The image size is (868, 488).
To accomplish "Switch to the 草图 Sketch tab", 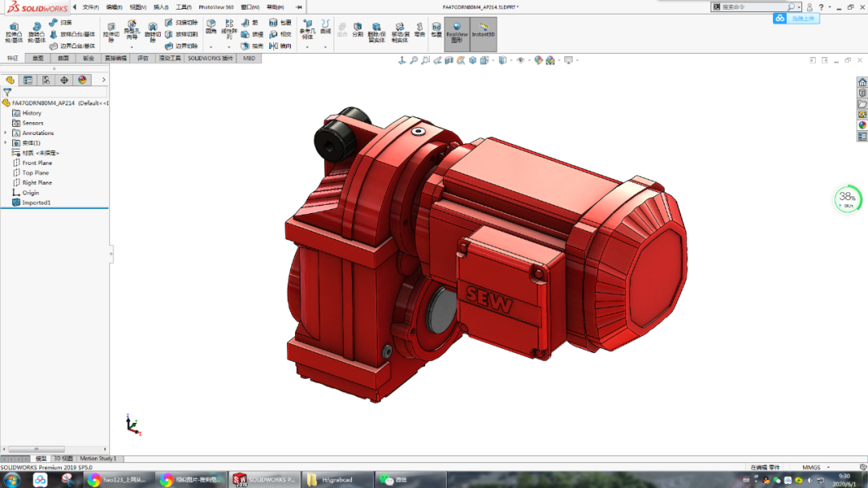I will pos(38,58).
